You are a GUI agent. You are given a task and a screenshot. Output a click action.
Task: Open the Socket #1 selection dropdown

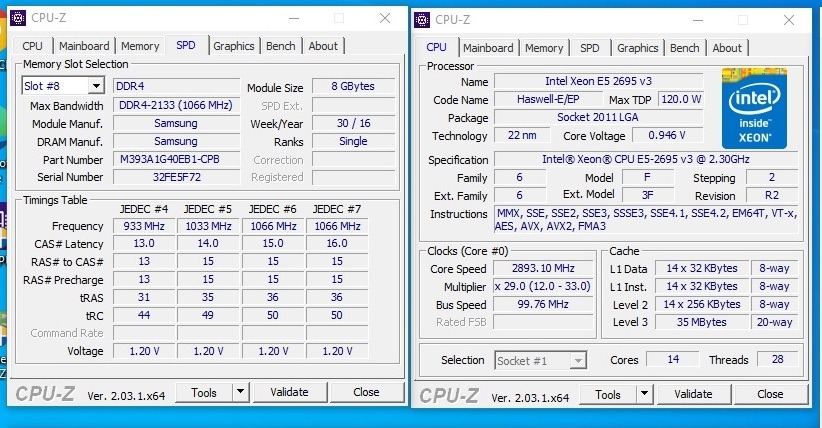[x=578, y=360]
